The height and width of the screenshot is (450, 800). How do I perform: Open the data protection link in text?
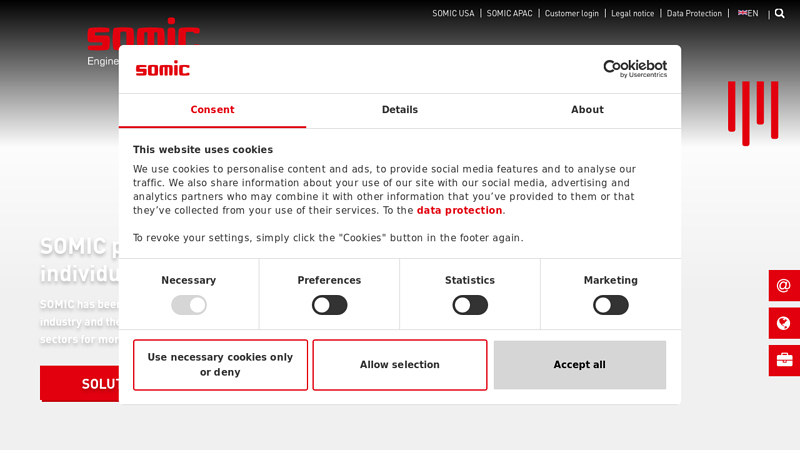[459, 211]
